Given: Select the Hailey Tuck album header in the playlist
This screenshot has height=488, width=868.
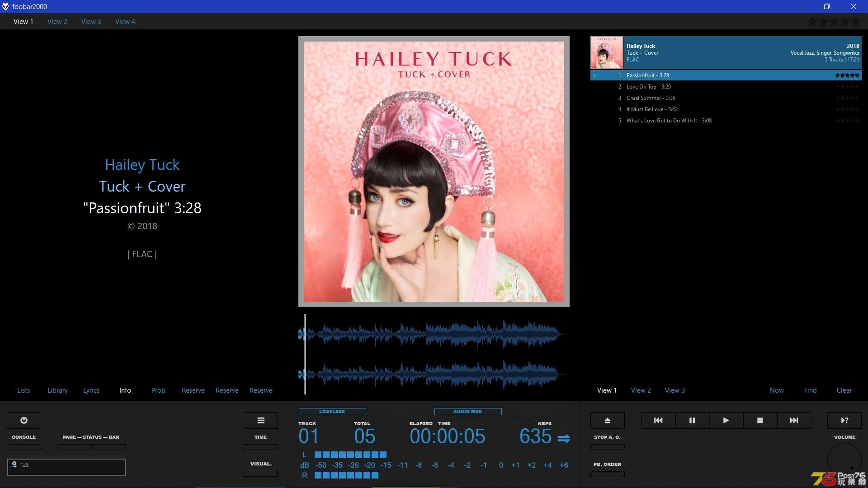Looking at the screenshot, I should coord(726,53).
